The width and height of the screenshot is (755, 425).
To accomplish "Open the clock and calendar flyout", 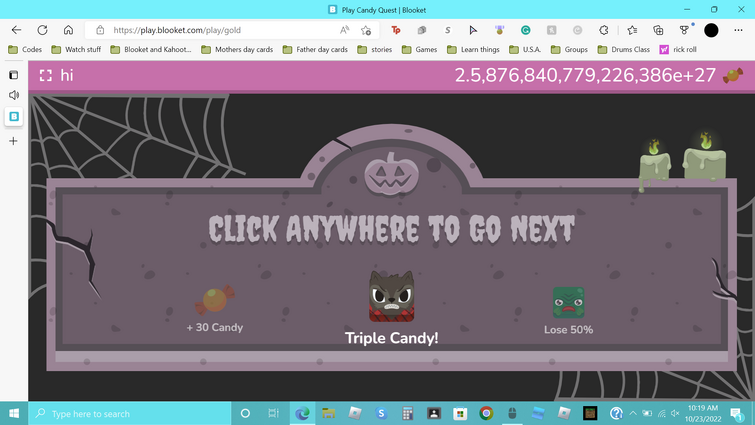I will click(703, 413).
